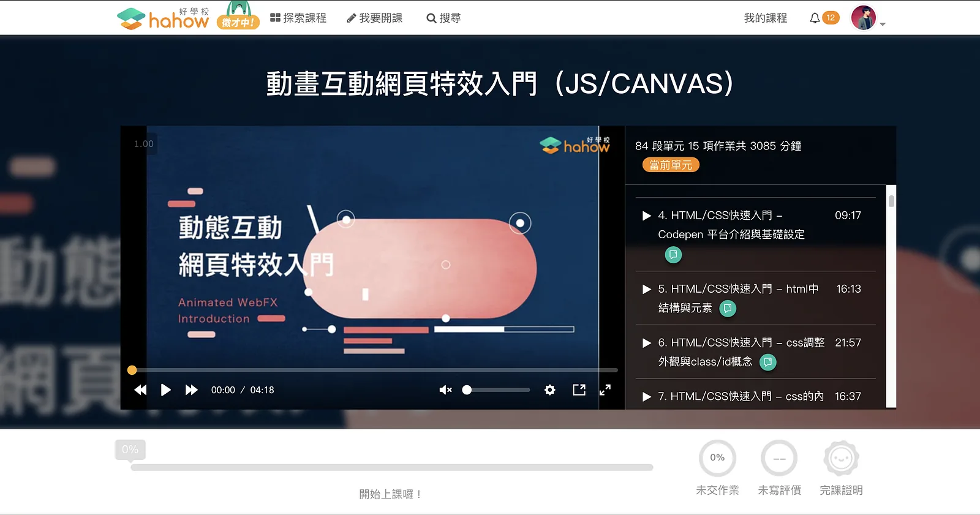Fast forward the video
The image size is (980, 515).
coord(192,390)
